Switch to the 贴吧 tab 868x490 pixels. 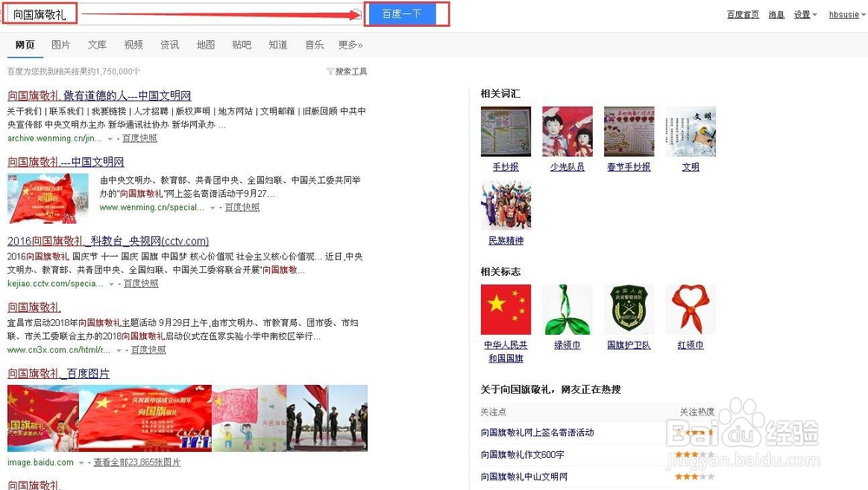[241, 45]
